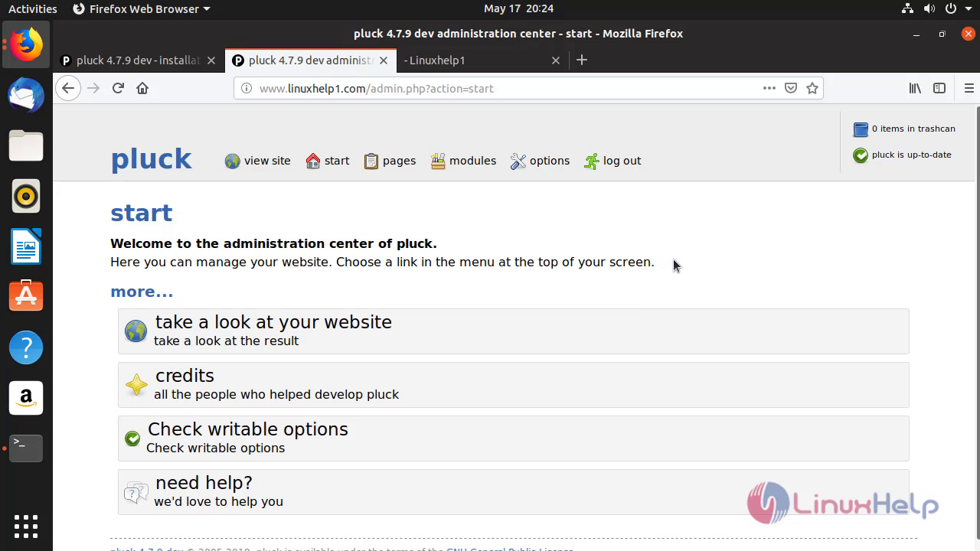Viewport: 980px width, 551px height.
Task: Open Amazon launcher in the dock
Action: pyautogui.click(x=26, y=398)
